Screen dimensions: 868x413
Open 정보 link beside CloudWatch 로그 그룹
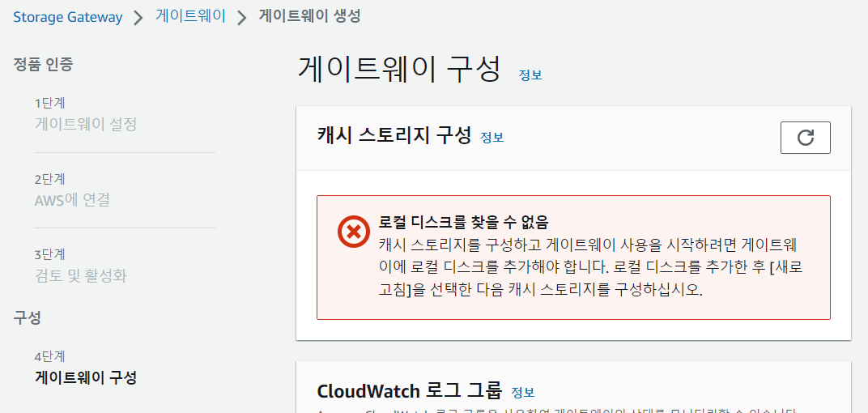[523, 393]
